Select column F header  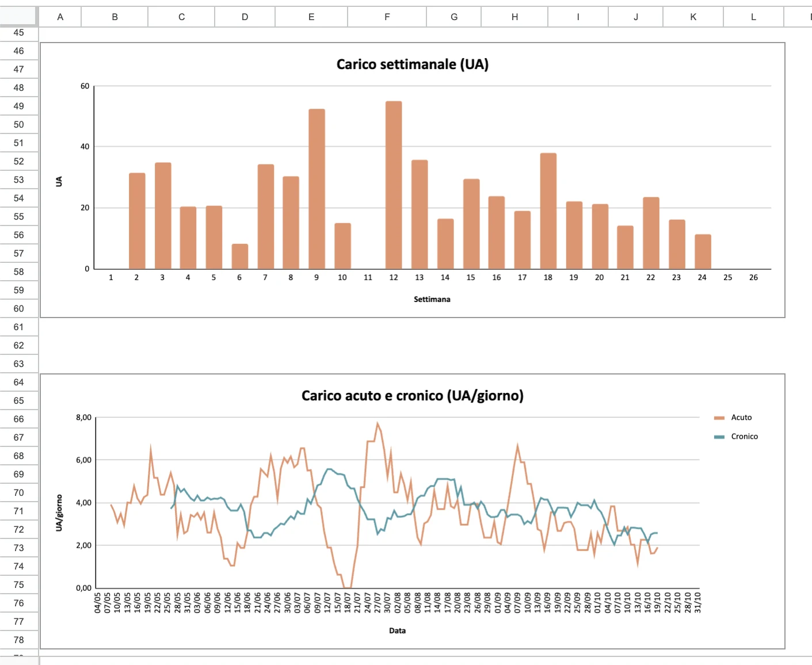tap(387, 17)
